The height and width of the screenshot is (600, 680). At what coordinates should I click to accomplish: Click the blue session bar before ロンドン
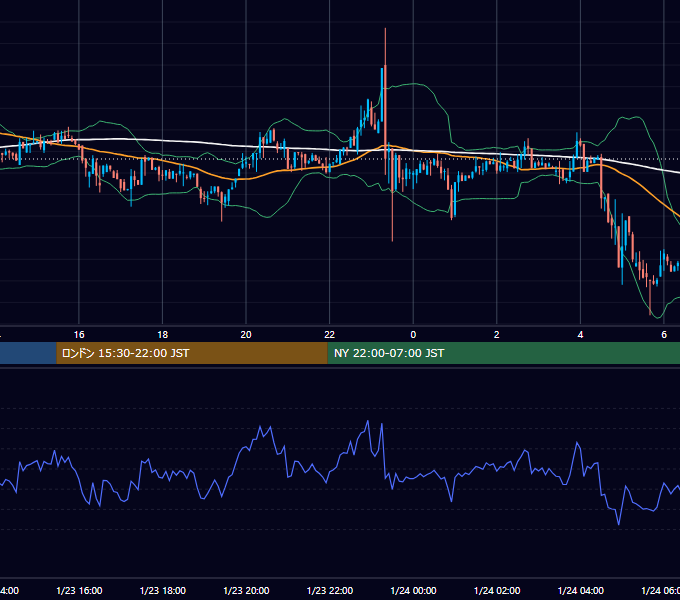tap(28, 353)
